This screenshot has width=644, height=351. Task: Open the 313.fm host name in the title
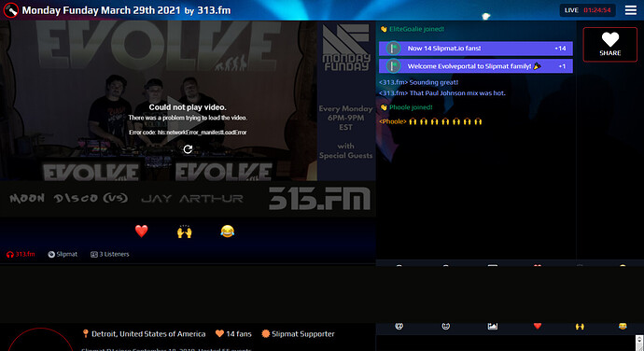(x=214, y=10)
